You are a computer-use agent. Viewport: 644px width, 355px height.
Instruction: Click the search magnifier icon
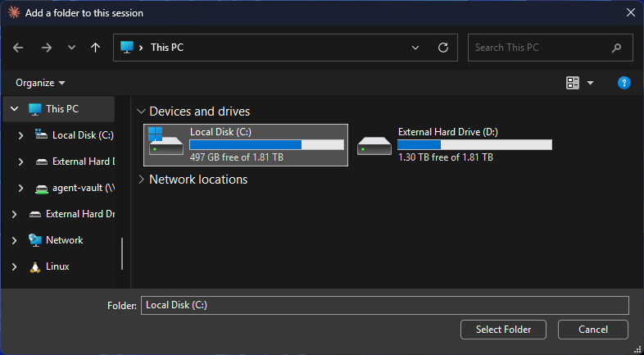(x=616, y=48)
